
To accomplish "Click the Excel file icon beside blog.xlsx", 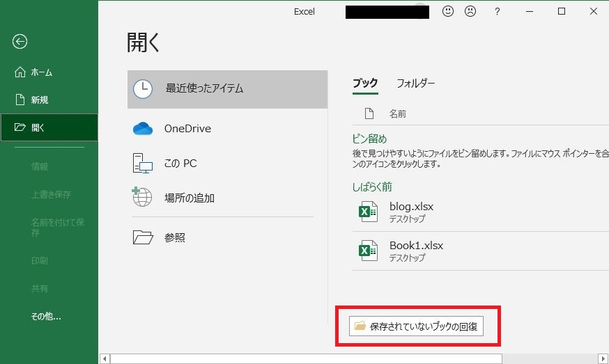I will click(368, 212).
